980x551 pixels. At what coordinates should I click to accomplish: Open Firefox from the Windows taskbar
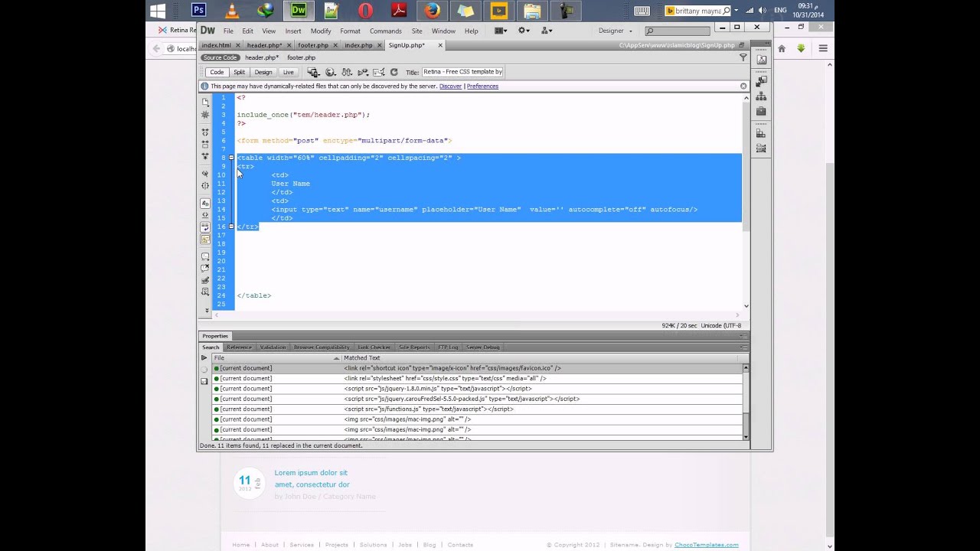pos(432,10)
